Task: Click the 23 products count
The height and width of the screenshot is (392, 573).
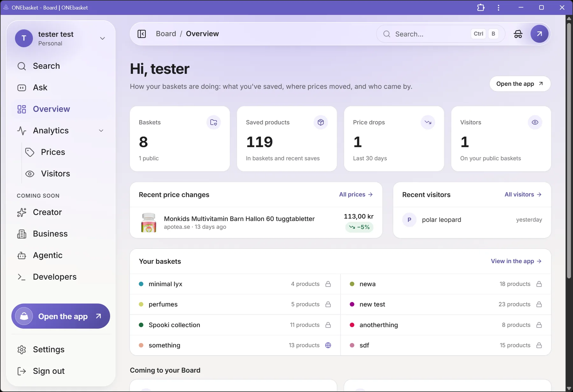Action: coord(514,304)
